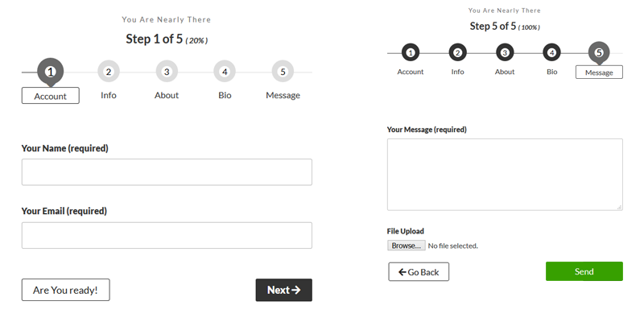Focus the Your Name input field
The width and height of the screenshot is (644, 322).
tap(167, 172)
